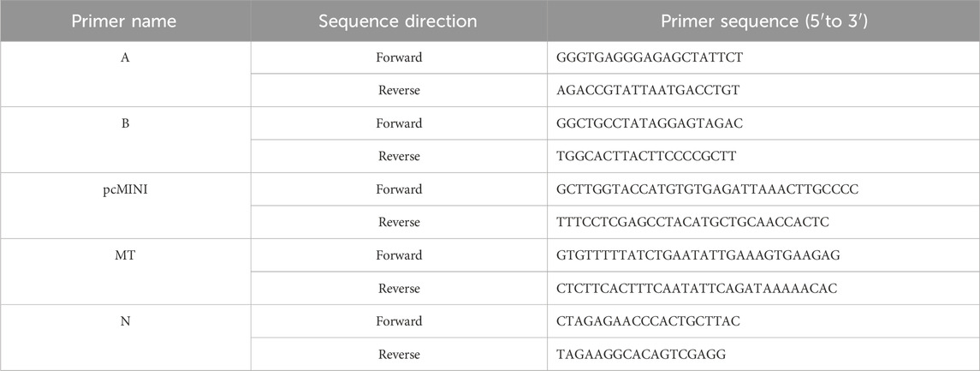The width and height of the screenshot is (980, 371).
Task: Select the MT primer name cell
Action: [124, 255]
